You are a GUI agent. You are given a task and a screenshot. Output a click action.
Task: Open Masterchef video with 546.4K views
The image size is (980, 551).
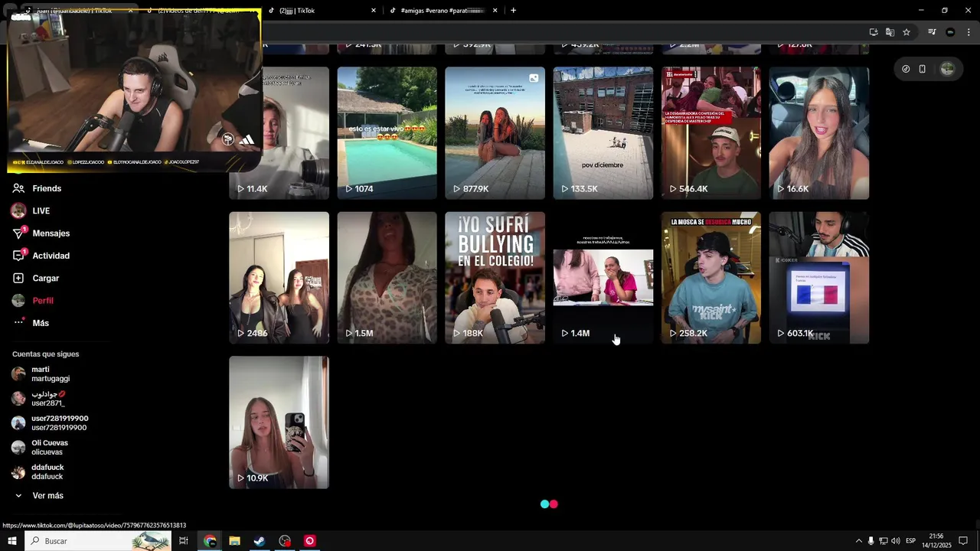point(711,133)
